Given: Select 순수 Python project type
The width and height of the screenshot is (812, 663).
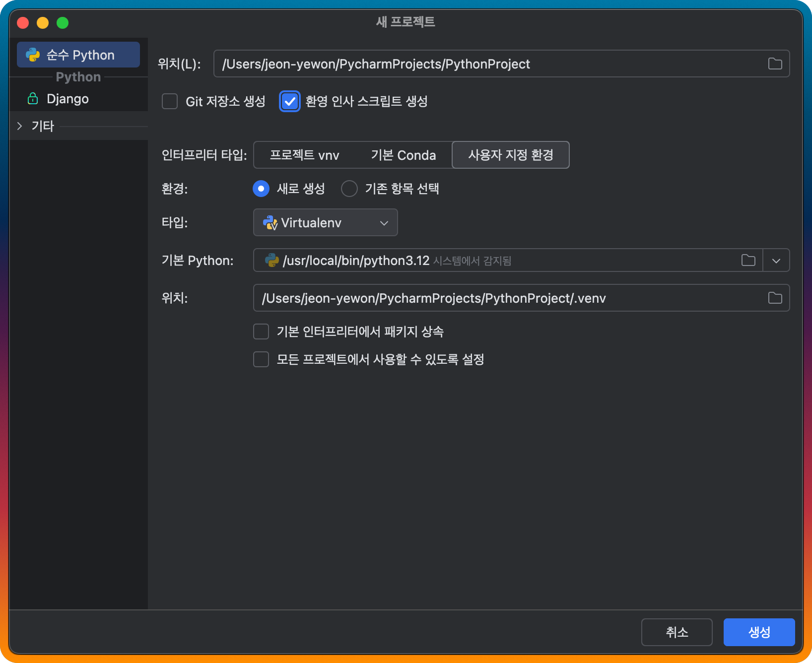Looking at the screenshot, I should click(x=78, y=55).
